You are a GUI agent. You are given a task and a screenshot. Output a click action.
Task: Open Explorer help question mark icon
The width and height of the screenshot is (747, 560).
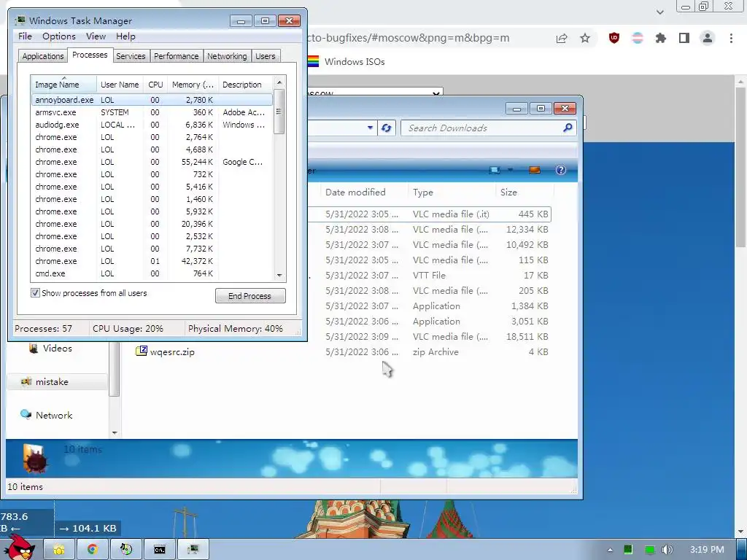pyautogui.click(x=561, y=170)
